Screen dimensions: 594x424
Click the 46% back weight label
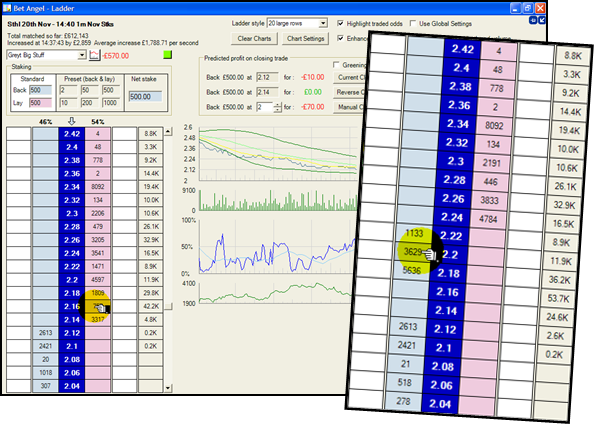(45, 122)
